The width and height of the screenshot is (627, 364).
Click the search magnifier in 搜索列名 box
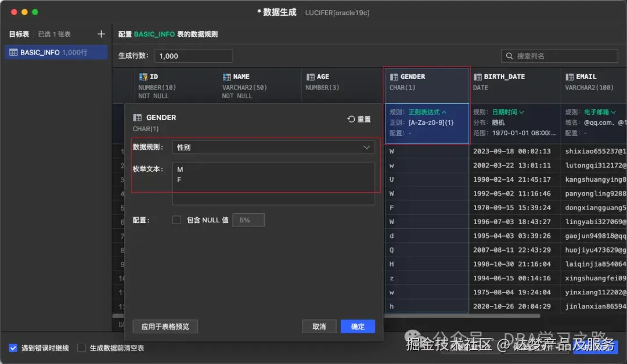(x=511, y=55)
